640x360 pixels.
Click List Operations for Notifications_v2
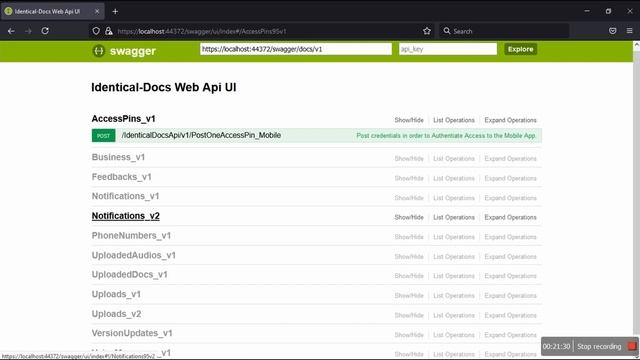click(454, 217)
